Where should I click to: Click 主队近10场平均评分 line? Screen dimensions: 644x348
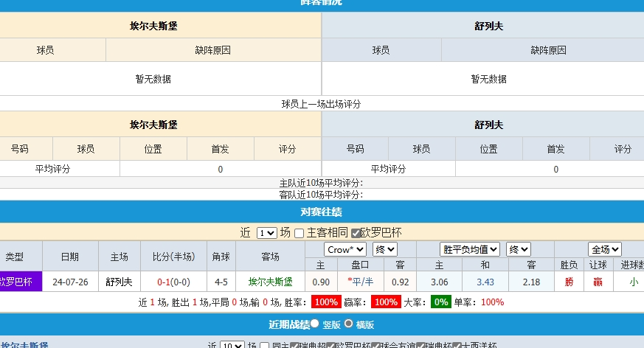tap(321, 183)
